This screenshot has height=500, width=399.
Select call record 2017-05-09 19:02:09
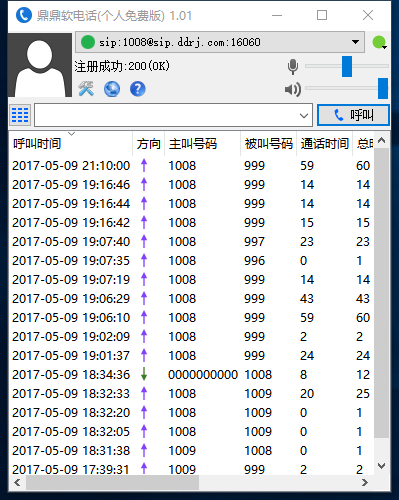(x=191, y=337)
